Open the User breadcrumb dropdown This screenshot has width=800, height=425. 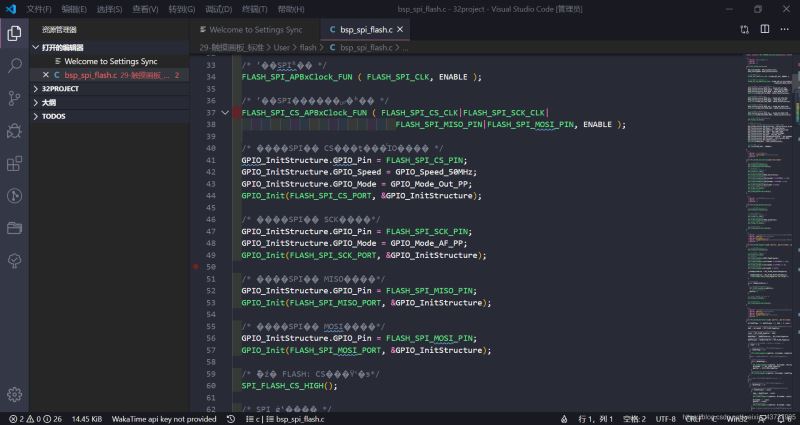[x=282, y=47]
